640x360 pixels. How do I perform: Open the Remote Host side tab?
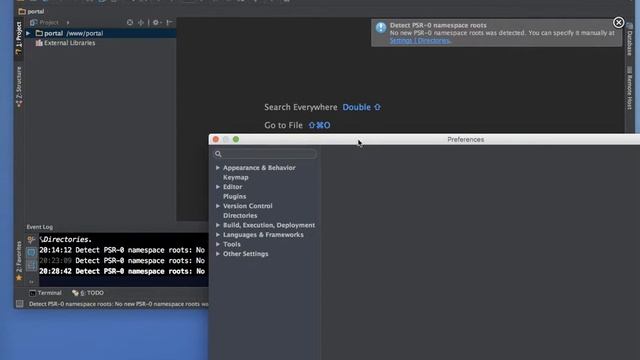[630, 89]
